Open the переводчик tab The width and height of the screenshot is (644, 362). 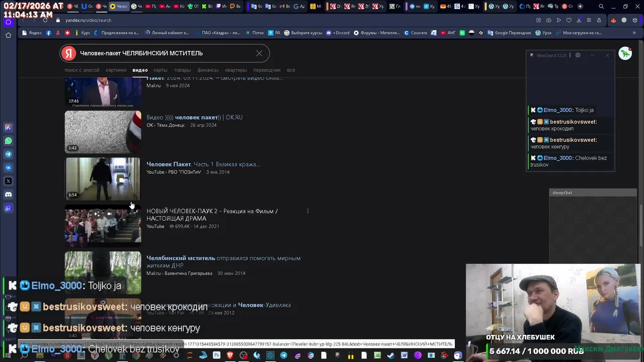click(267, 70)
